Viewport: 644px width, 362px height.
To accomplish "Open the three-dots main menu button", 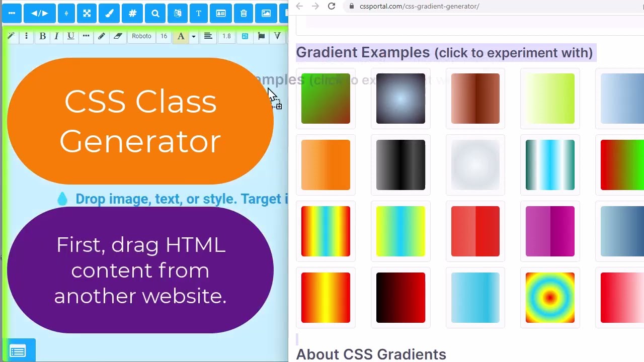I will coord(12,14).
